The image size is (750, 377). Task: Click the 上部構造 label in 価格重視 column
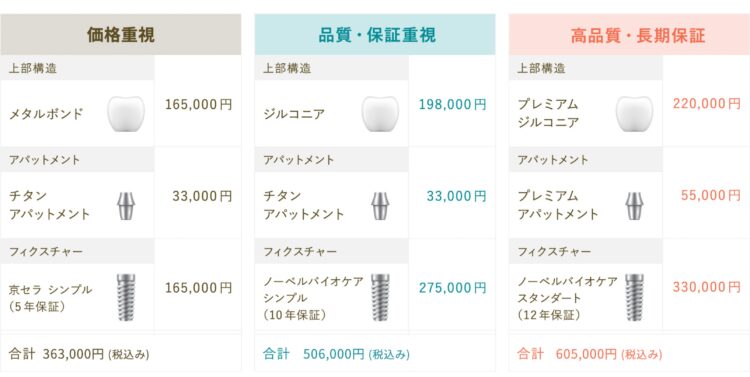[x=33, y=68]
